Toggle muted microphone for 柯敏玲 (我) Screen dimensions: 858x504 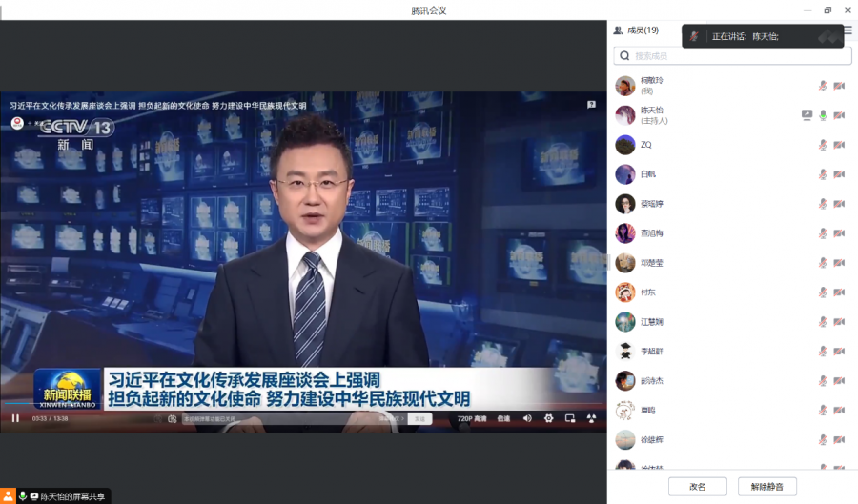tap(823, 86)
